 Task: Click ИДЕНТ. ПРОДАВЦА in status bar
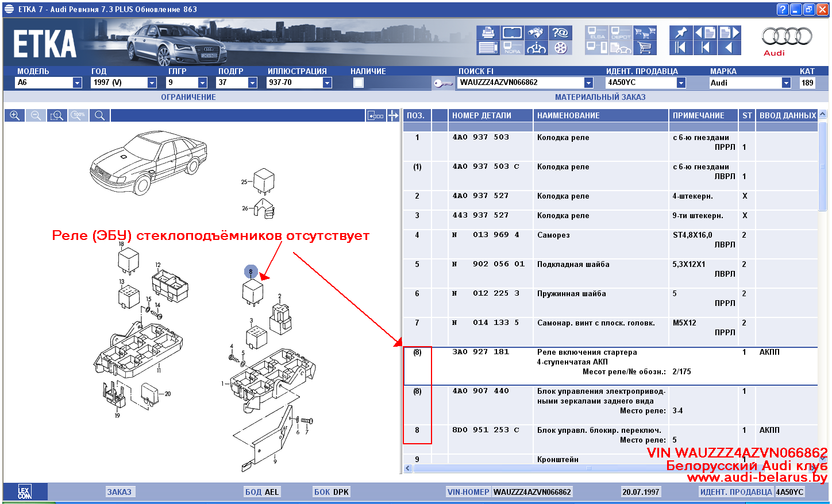click(736, 492)
